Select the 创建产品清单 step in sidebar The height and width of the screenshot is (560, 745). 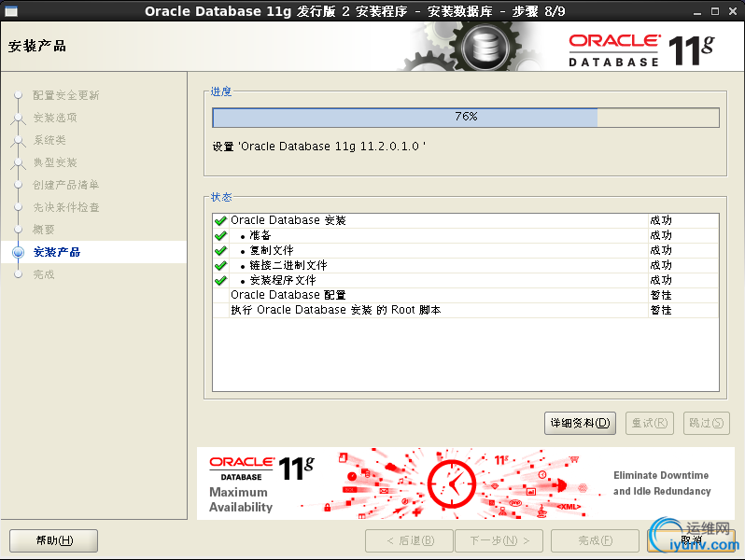click(x=65, y=185)
